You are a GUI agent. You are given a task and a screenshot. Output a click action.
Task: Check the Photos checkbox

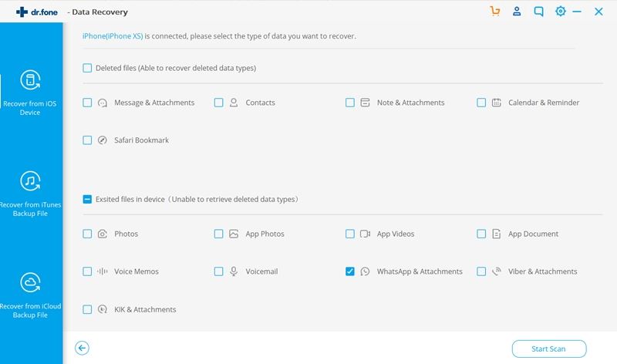pos(87,234)
